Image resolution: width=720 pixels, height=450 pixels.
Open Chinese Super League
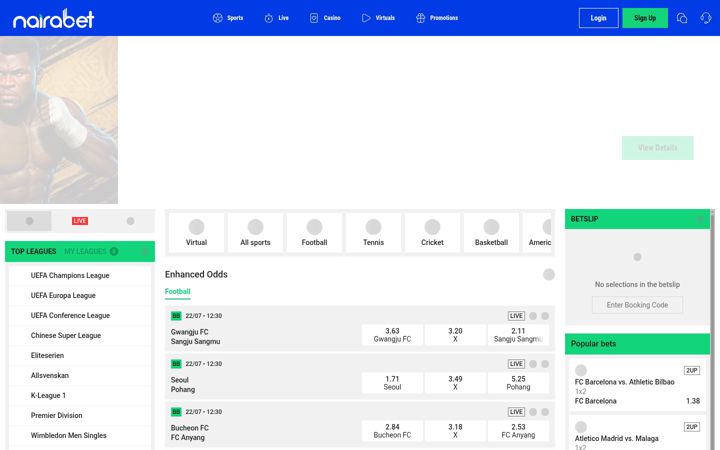click(80, 335)
